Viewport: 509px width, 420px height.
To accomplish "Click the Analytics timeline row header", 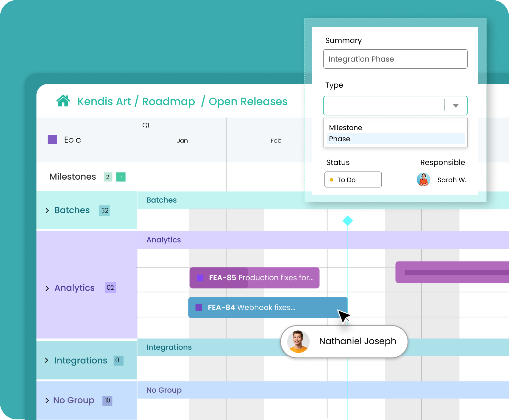I will pos(323,240).
